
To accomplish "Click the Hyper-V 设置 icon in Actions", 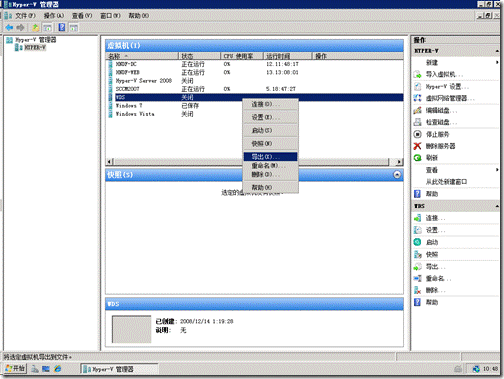I will pyautogui.click(x=417, y=87).
